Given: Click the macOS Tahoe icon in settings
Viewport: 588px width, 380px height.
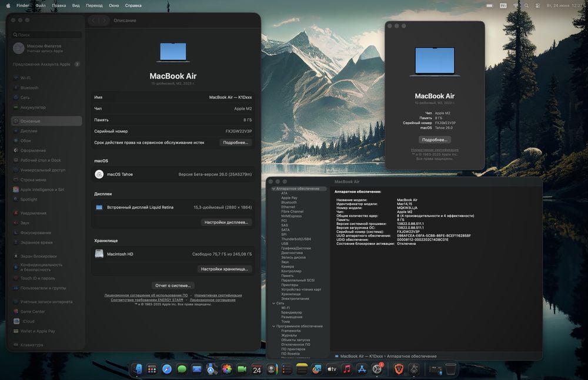Looking at the screenshot, I should tap(99, 174).
